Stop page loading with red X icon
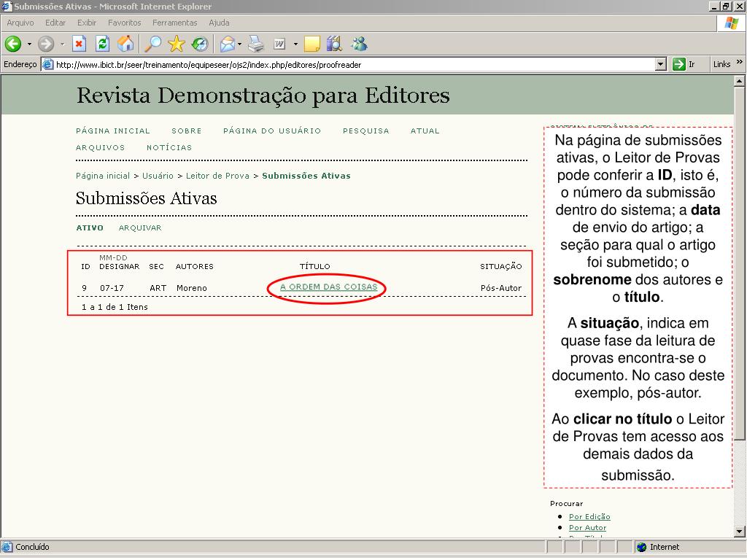The width and height of the screenshot is (747, 560). [x=79, y=44]
